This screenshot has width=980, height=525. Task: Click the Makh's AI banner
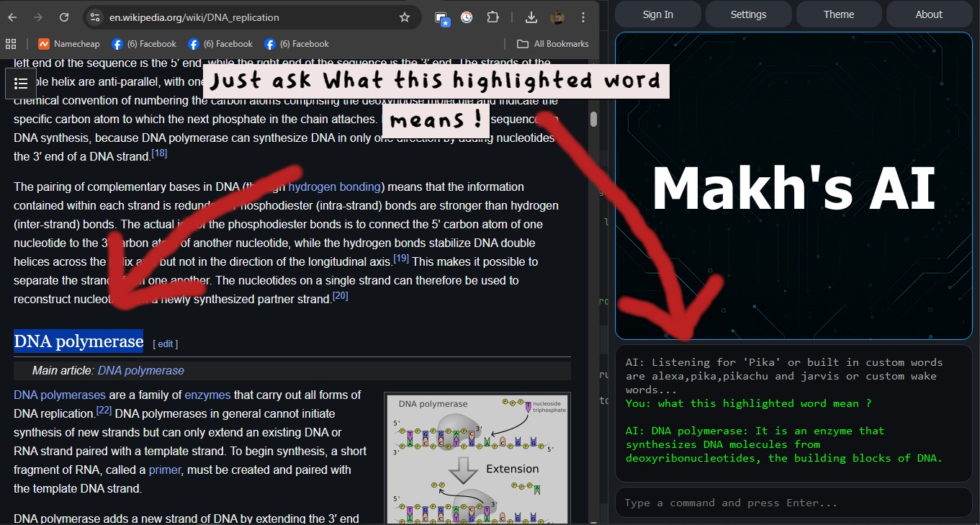794,186
